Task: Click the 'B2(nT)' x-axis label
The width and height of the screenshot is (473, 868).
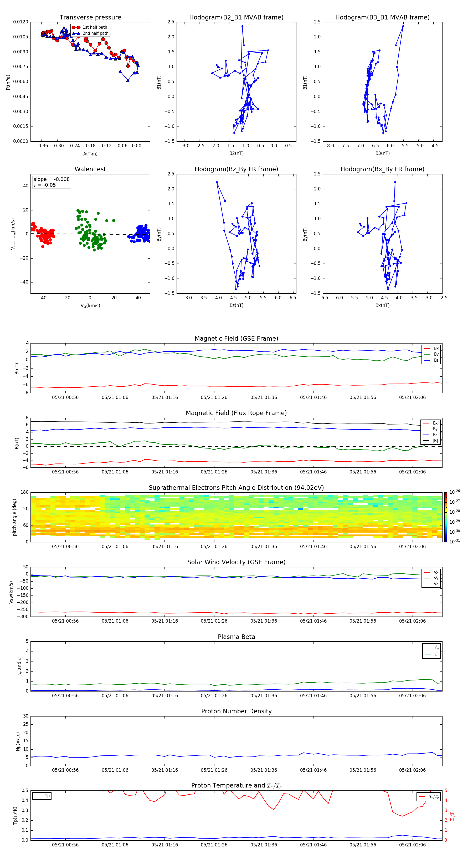Action: point(236,153)
